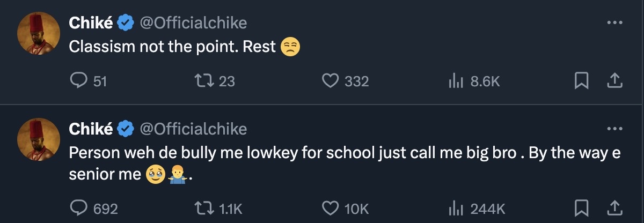This screenshot has width=644, height=223.
Task: Click the @Officialchike handle on the second tweet
Action: 193,129
